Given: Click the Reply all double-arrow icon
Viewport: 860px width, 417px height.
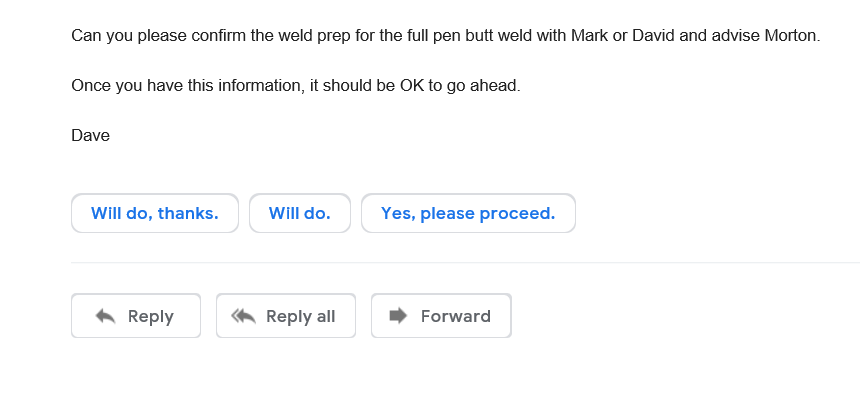Looking at the screenshot, I should pyautogui.click(x=243, y=316).
